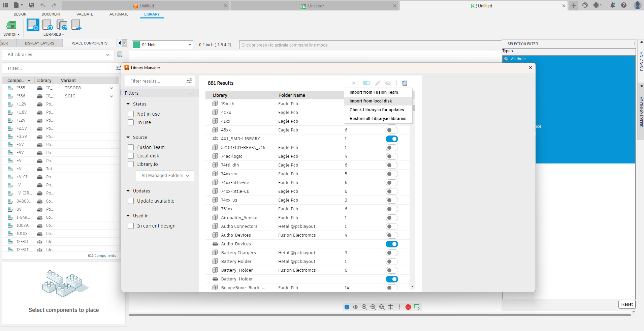Click the crosshair origin icon in bottom toolbar
This screenshot has height=331, width=644.
click(399, 307)
